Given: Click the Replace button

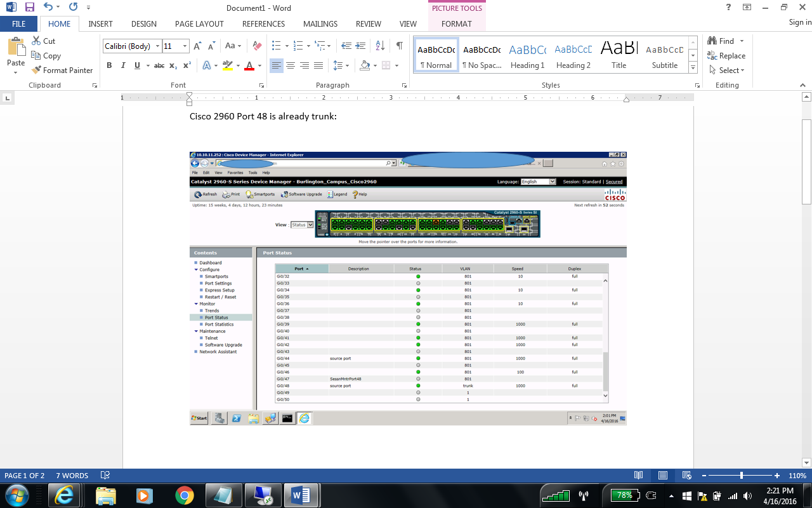Looking at the screenshot, I should click(x=727, y=56).
